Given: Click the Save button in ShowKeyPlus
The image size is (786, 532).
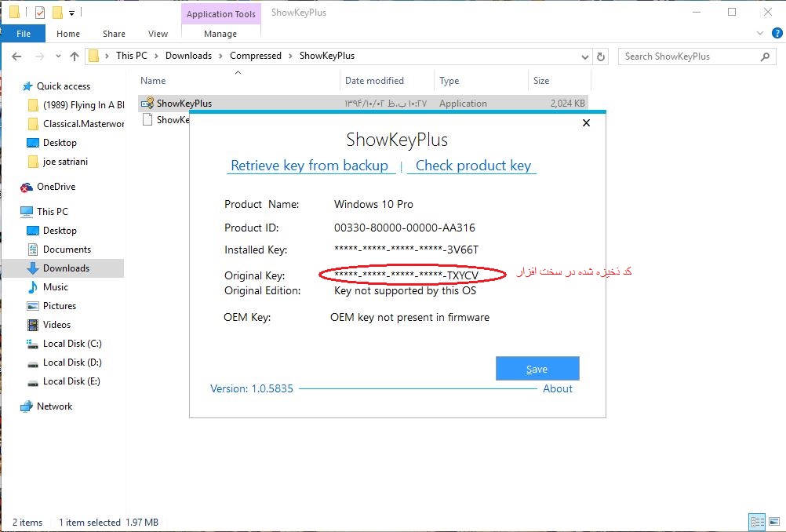Looking at the screenshot, I should pyautogui.click(x=537, y=369).
